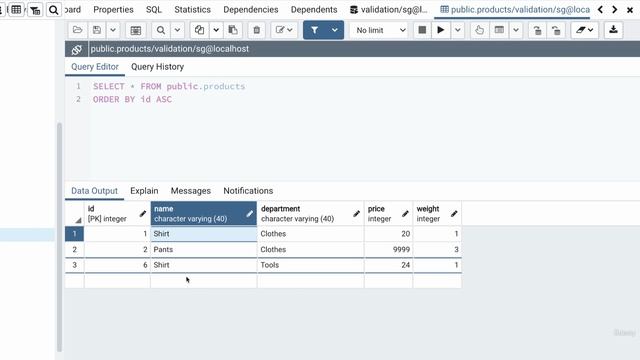The image size is (640, 360).
Task: Select row number 3 header
Action: pos(74,265)
